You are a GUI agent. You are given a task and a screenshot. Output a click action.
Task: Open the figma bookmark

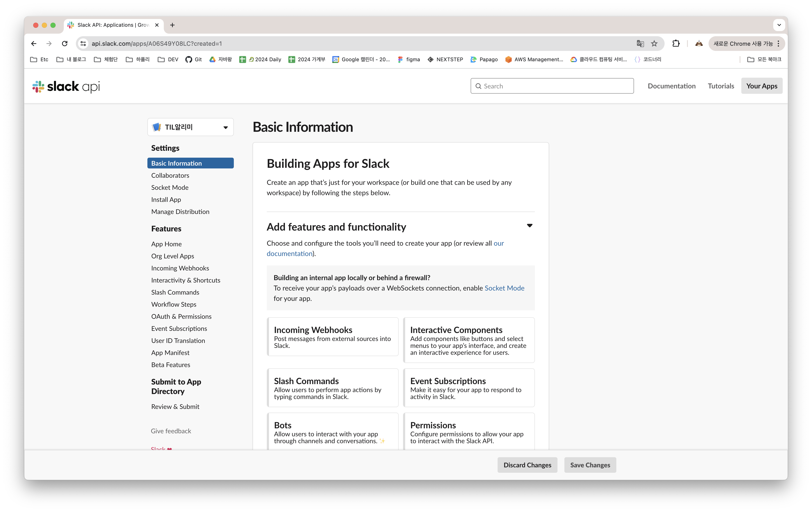(x=409, y=59)
